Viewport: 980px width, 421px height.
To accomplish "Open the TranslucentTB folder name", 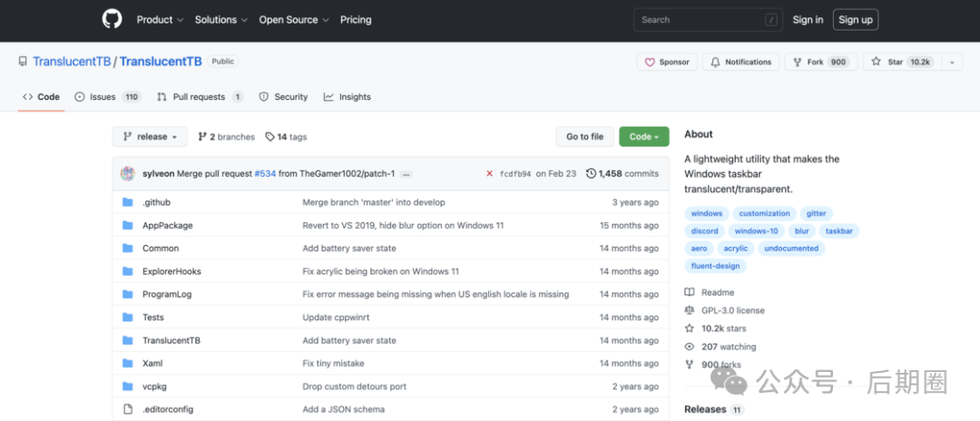I will coord(171,340).
